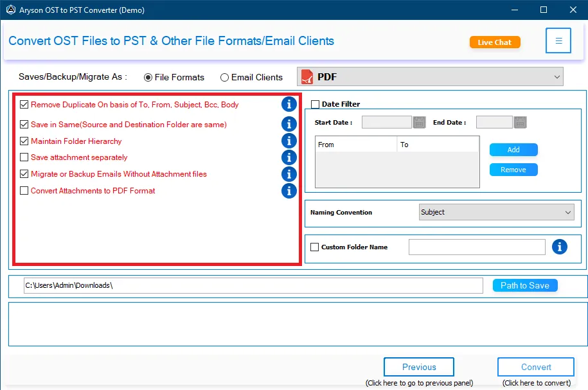Select the File Formats radio button
The width and height of the screenshot is (588, 390).
tap(148, 77)
